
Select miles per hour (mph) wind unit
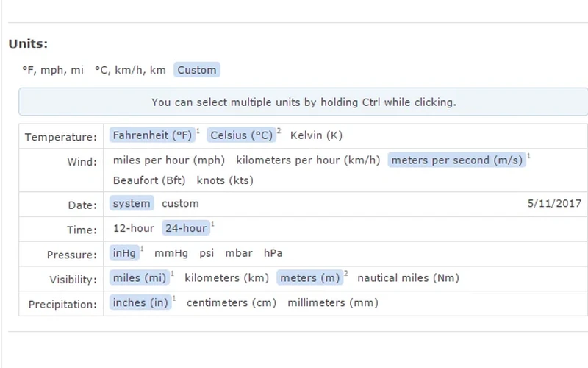click(169, 160)
